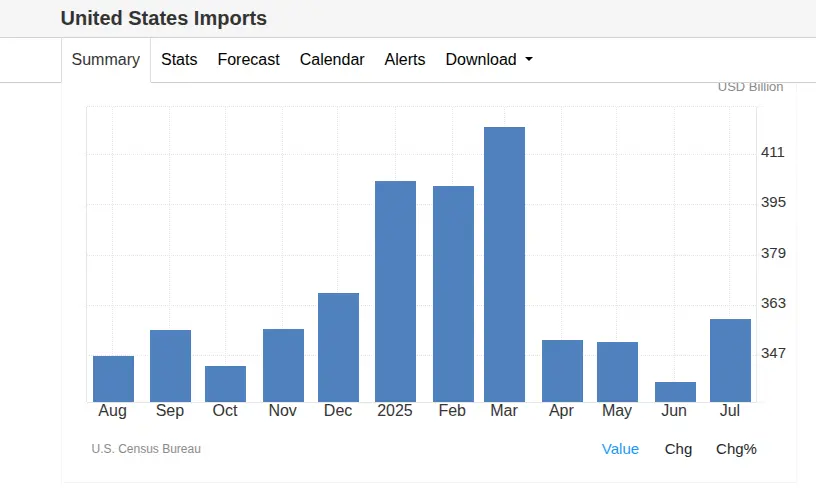The width and height of the screenshot is (816, 493).
Task: Expand the Download dropdown menu
Action: [x=489, y=60]
